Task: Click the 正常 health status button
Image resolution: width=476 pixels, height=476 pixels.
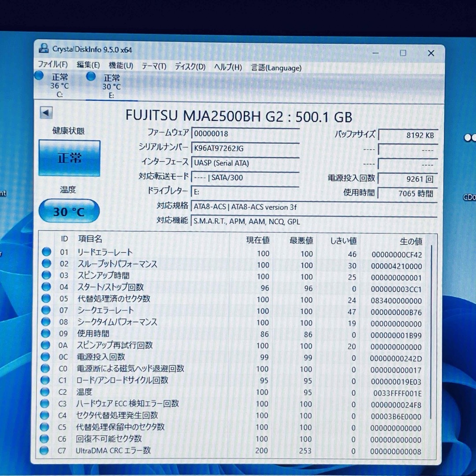Action: (x=70, y=158)
